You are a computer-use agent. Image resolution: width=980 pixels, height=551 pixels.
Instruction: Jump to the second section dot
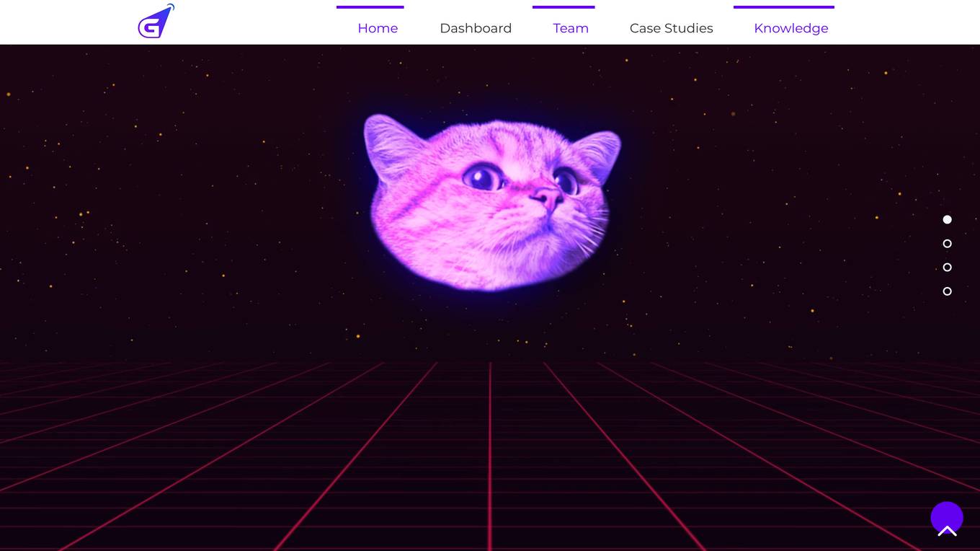coord(948,244)
